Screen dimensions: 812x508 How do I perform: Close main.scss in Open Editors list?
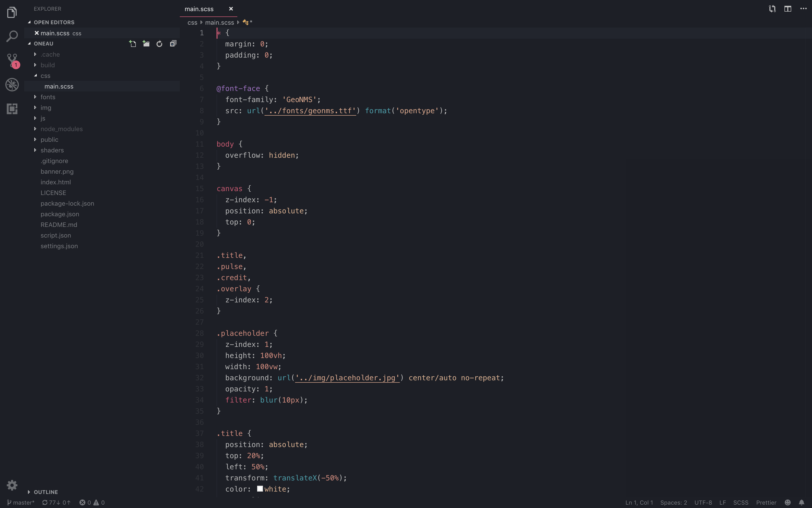36,33
